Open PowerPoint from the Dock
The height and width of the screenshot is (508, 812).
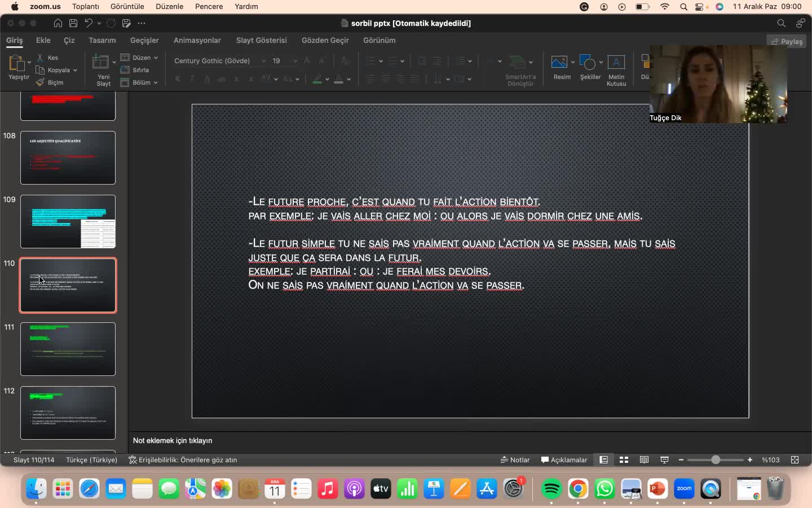click(x=657, y=488)
